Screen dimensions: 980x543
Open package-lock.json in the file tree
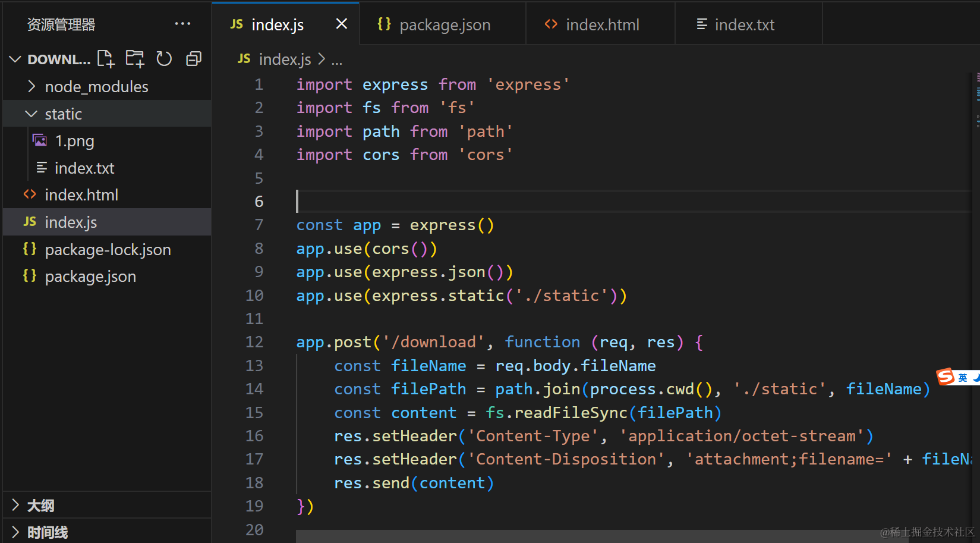[x=107, y=249]
